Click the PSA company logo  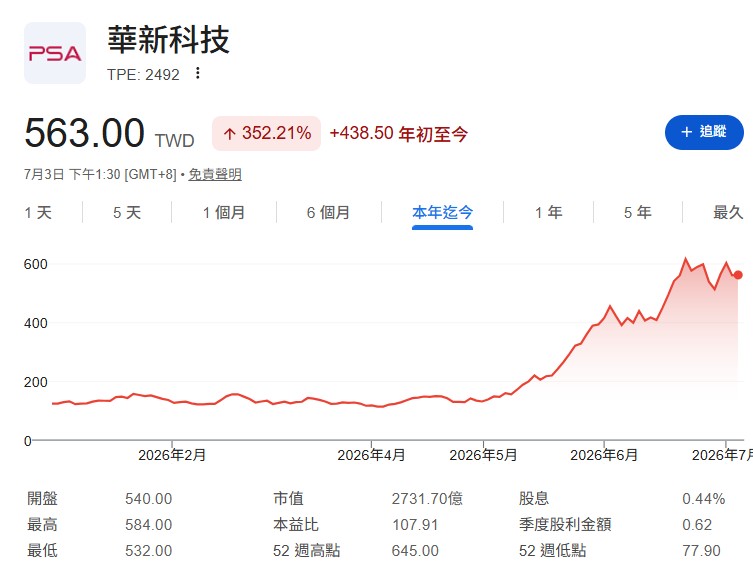coord(55,53)
